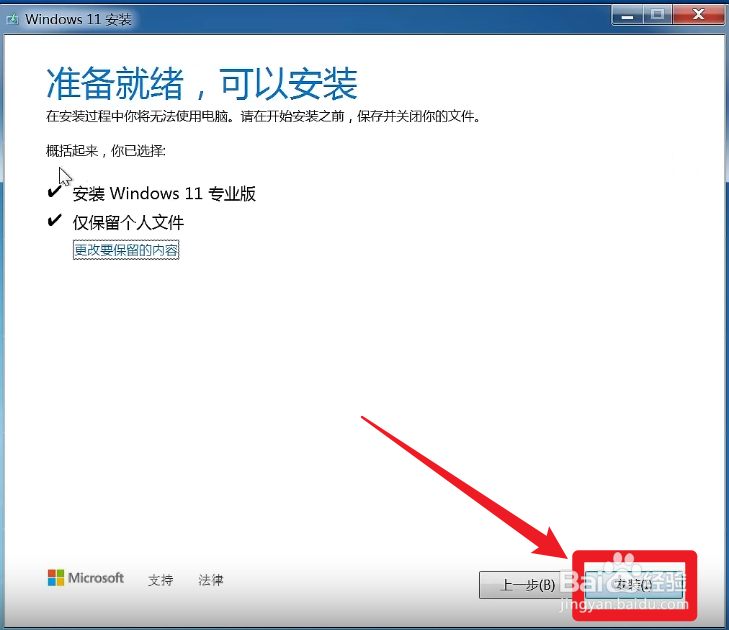Click the notice starting 在安装过程中你将无法使用电脑
This screenshot has width=729, height=630.
(263, 116)
